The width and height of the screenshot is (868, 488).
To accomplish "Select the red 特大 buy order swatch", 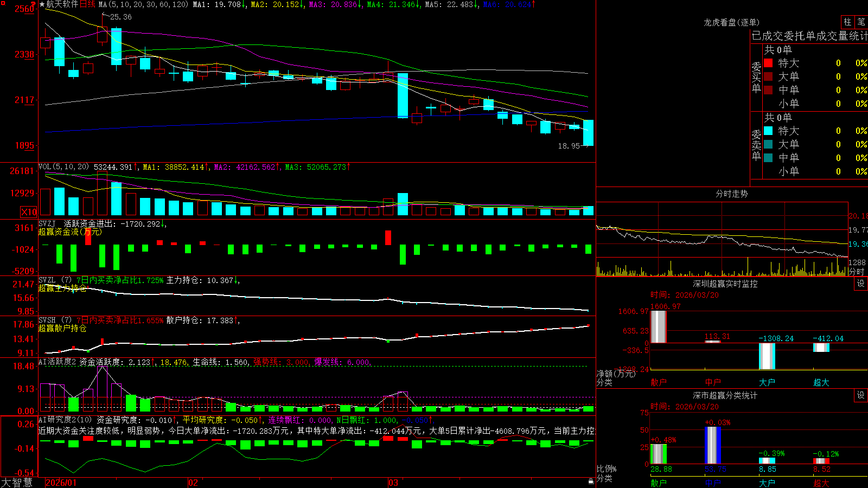I will pyautogui.click(x=768, y=63).
